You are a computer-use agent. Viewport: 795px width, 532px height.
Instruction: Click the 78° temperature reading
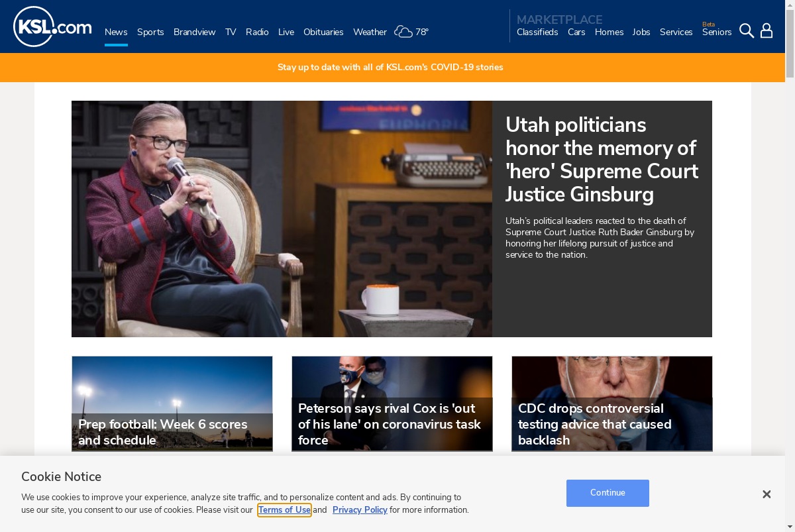coord(422,32)
